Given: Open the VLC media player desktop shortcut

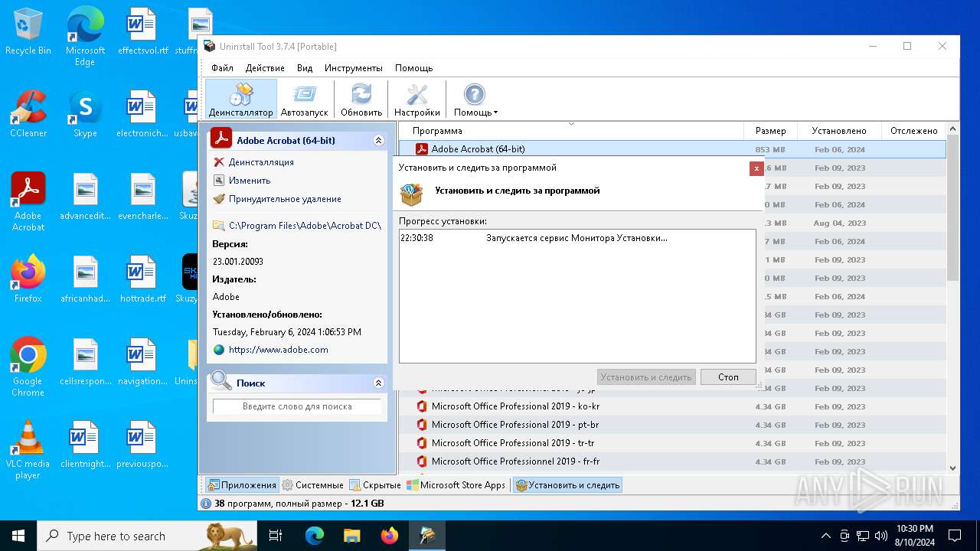Looking at the screenshot, I should (28, 450).
